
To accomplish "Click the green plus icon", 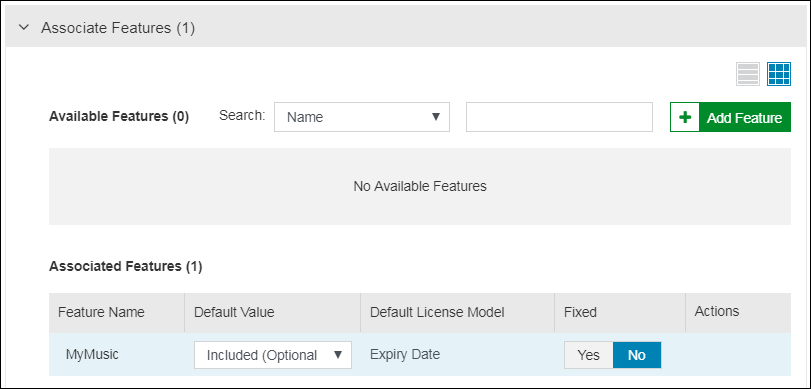I will 685,117.
